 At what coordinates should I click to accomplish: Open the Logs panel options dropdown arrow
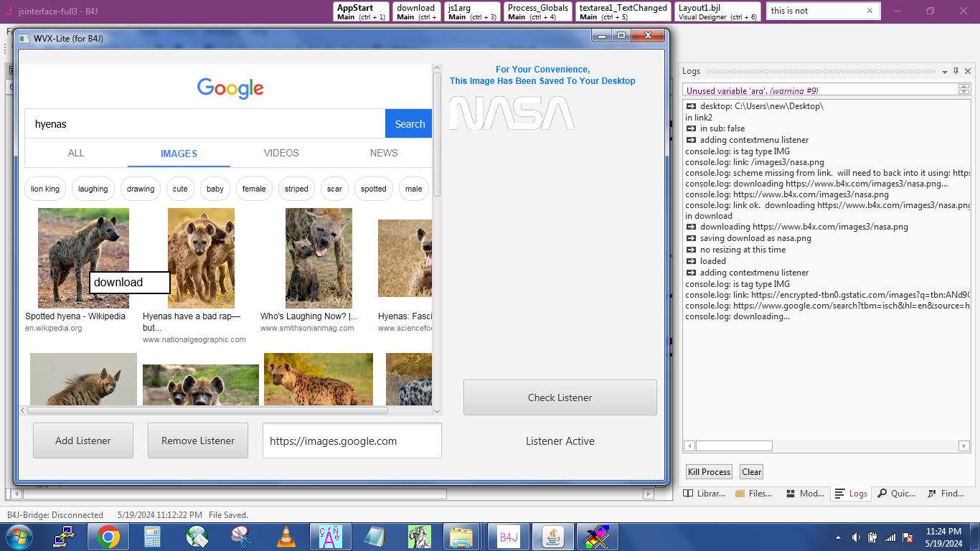point(944,72)
